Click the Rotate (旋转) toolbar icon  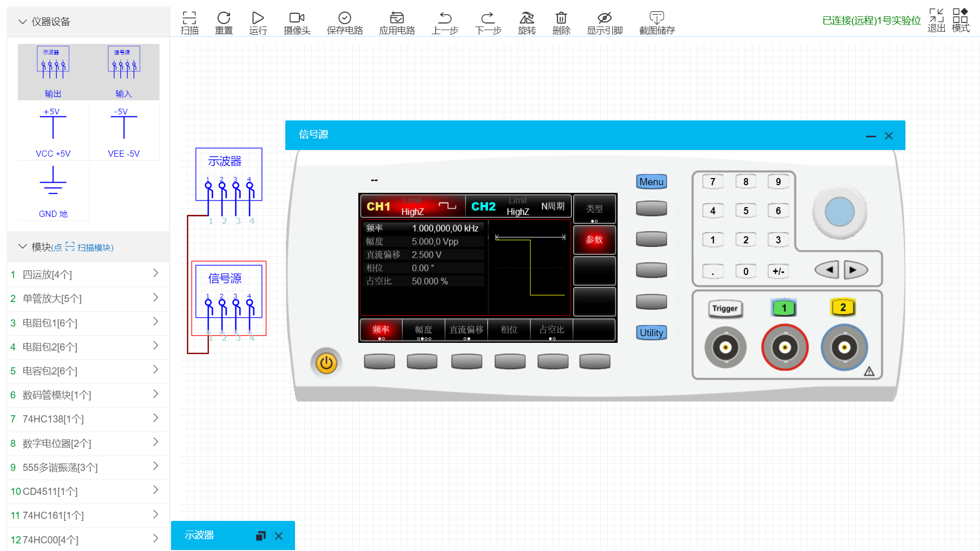coord(527,18)
